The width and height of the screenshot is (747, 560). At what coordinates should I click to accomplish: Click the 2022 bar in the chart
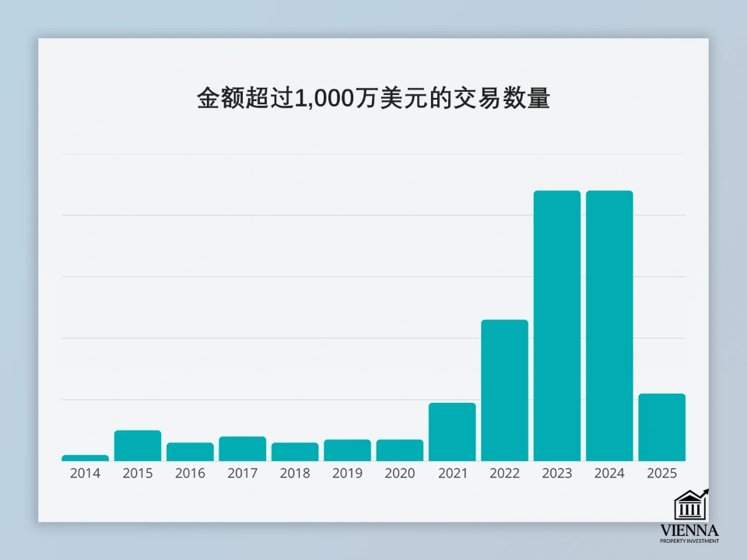point(504,389)
